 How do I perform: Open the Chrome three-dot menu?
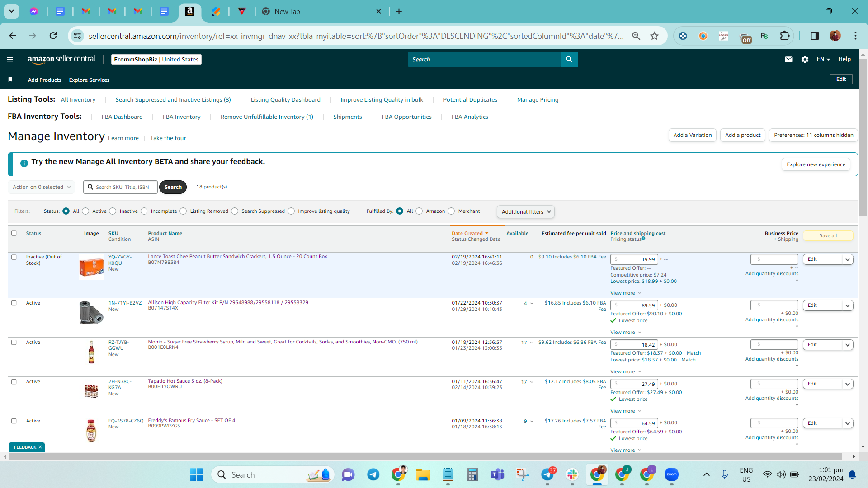(x=855, y=36)
